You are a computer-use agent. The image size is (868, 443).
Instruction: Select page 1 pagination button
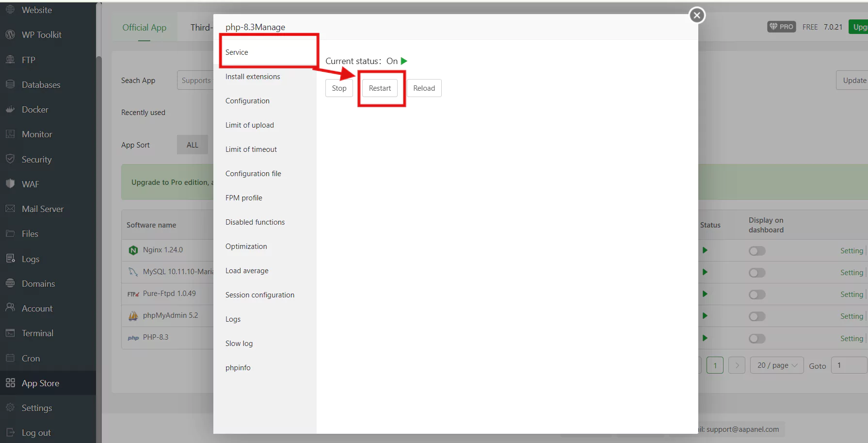tap(715, 365)
